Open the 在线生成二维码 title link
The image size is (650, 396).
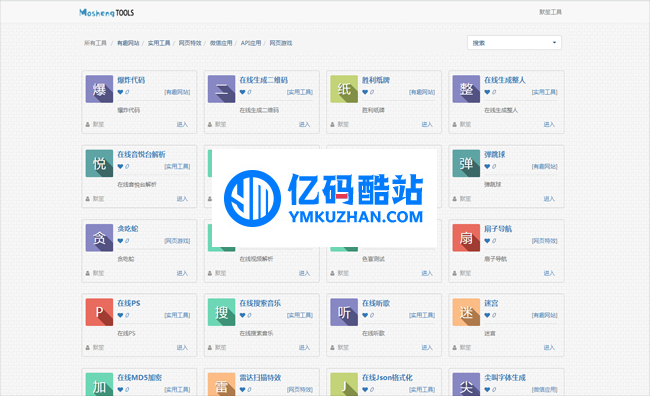pos(264,80)
